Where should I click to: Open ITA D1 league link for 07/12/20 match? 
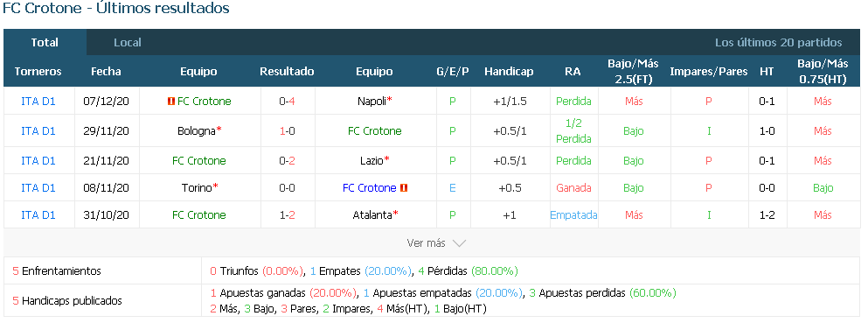click(38, 102)
